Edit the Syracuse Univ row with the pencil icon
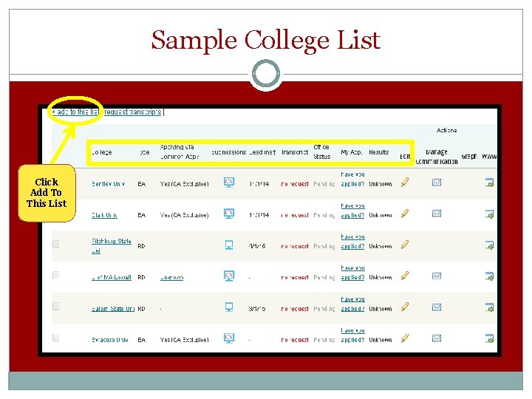The width and height of the screenshot is (532, 399). 405,338
